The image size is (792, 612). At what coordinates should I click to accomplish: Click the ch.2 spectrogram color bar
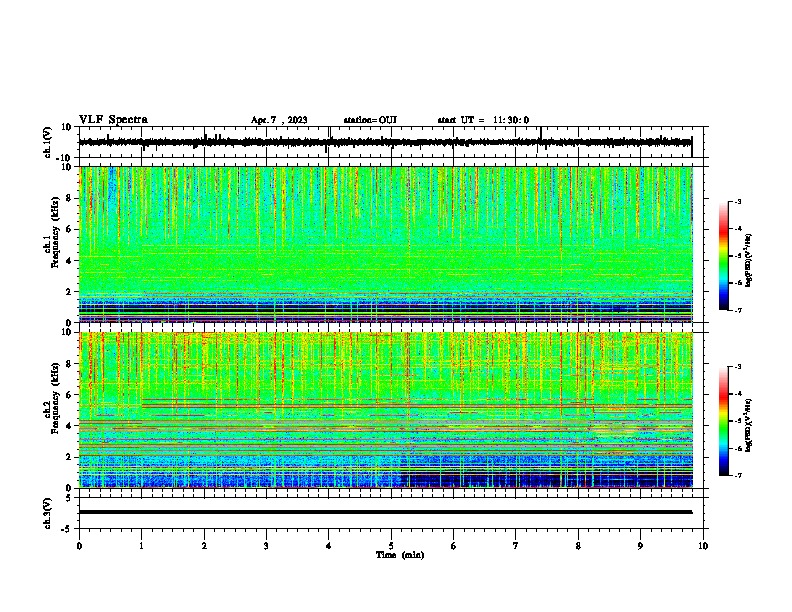pyautogui.click(x=724, y=421)
